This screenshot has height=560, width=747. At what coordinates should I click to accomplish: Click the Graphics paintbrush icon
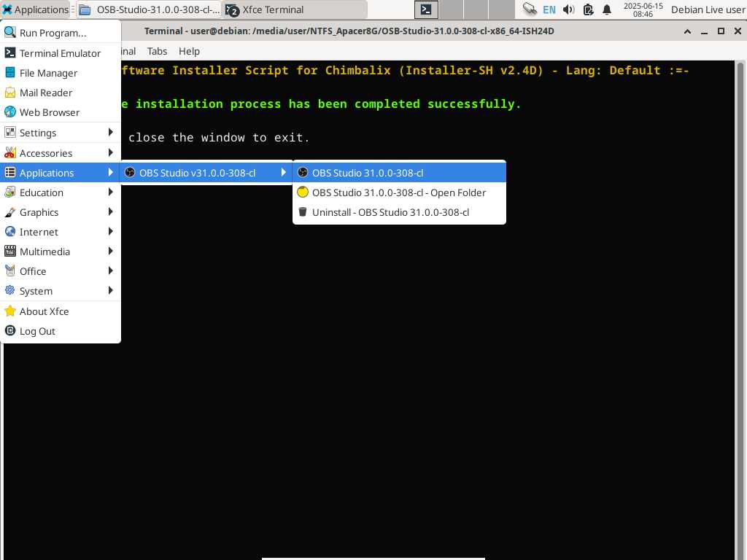pyautogui.click(x=10, y=212)
